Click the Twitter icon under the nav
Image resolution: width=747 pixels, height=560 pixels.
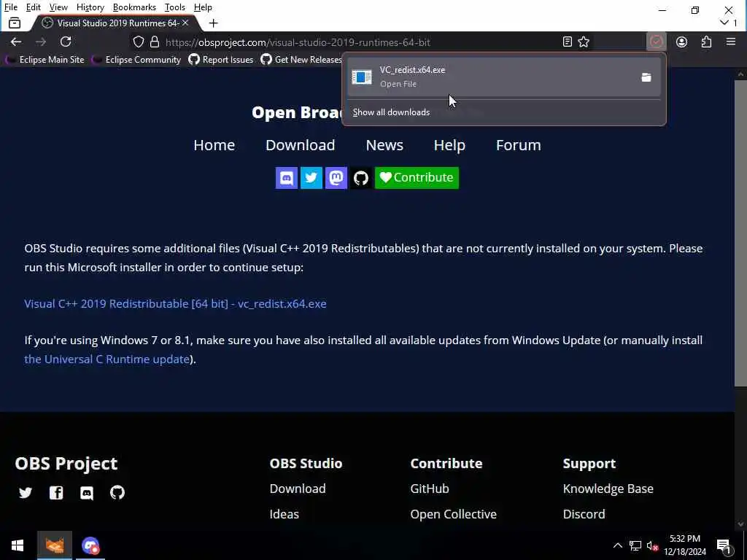[x=311, y=178]
